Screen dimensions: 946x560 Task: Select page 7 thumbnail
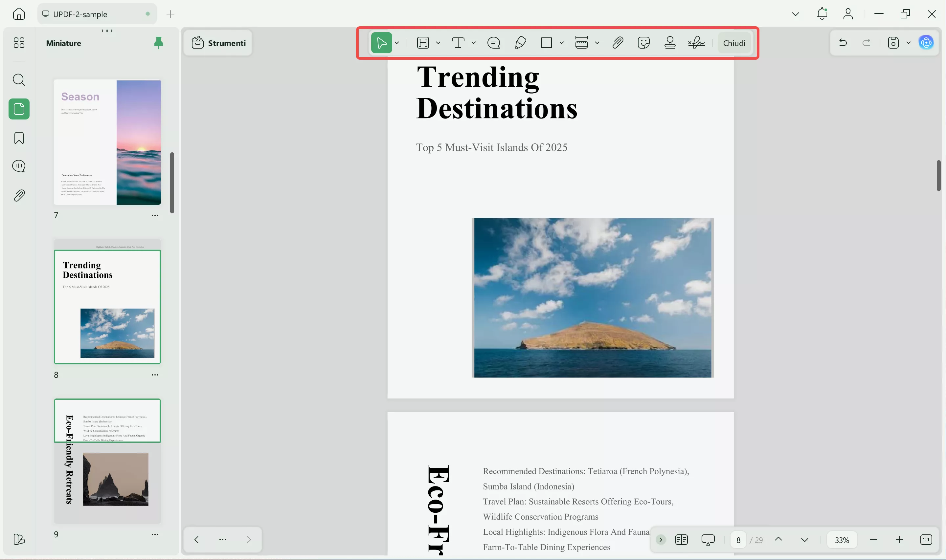coord(107,142)
